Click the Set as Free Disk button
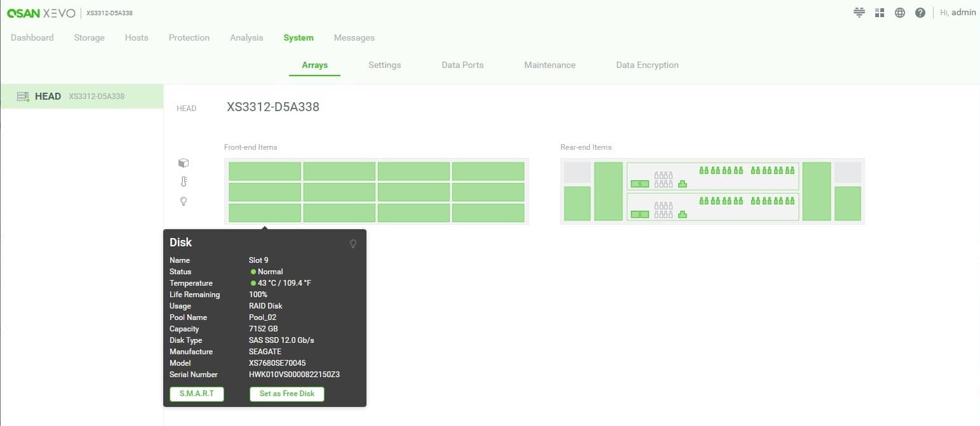This screenshot has width=980, height=426. [287, 394]
